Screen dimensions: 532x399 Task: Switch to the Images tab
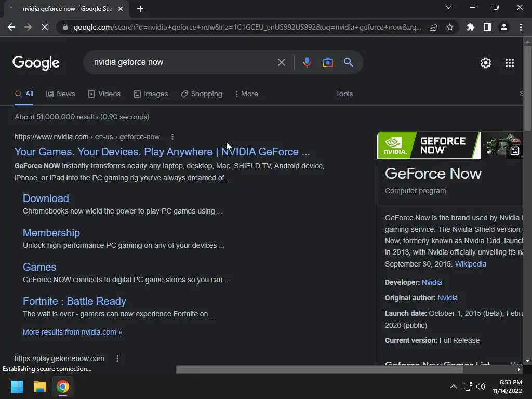(x=151, y=94)
